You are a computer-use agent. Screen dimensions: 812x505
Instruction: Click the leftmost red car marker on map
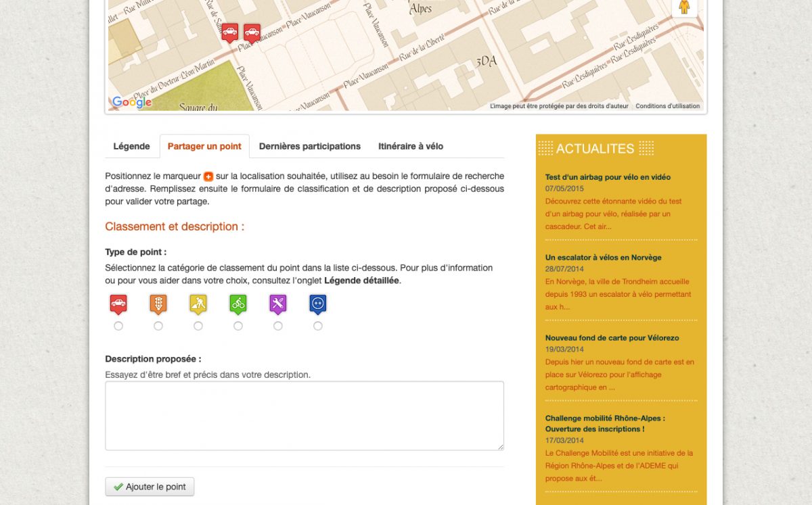pyautogui.click(x=230, y=32)
